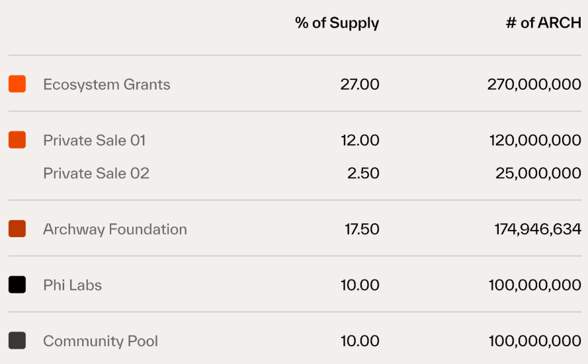
Task: Click the Archway Foundation color swatch
Action: 17,229
